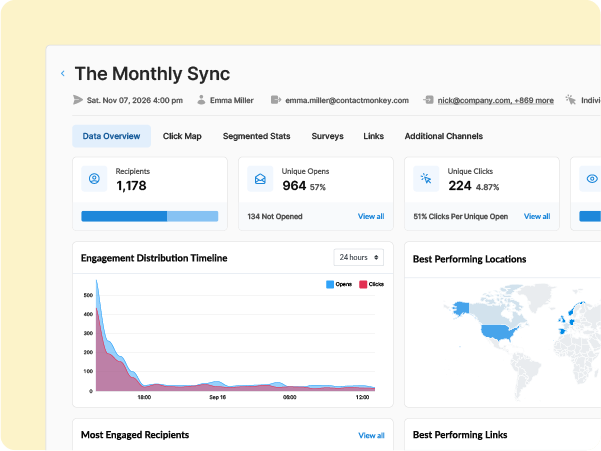601x451 pixels.
Task: Go back using the left chevron arrow
Action: [63, 73]
